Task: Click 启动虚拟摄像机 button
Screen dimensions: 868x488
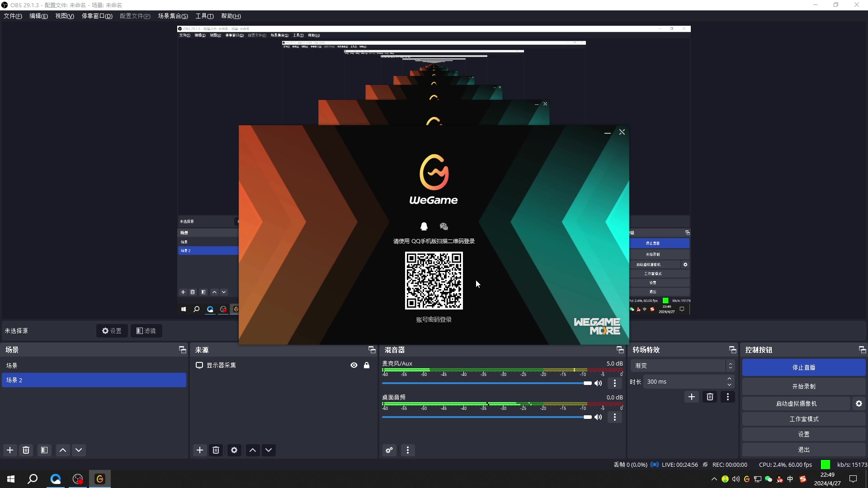Action: click(796, 404)
